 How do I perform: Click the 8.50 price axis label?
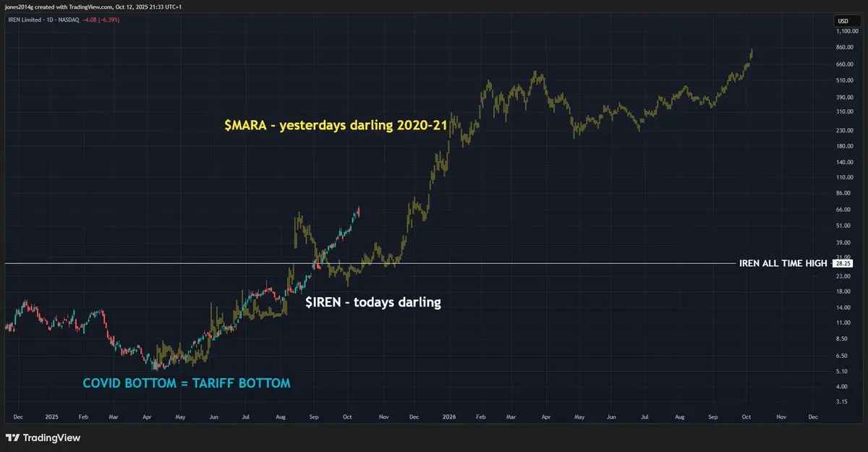pyautogui.click(x=842, y=338)
